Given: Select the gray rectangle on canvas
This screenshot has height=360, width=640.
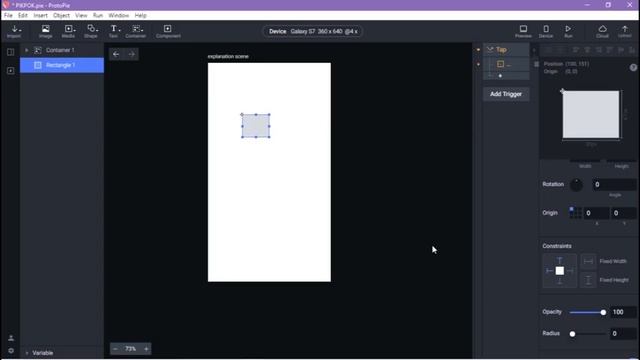Looking at the screenshot, I should point(256,126).
